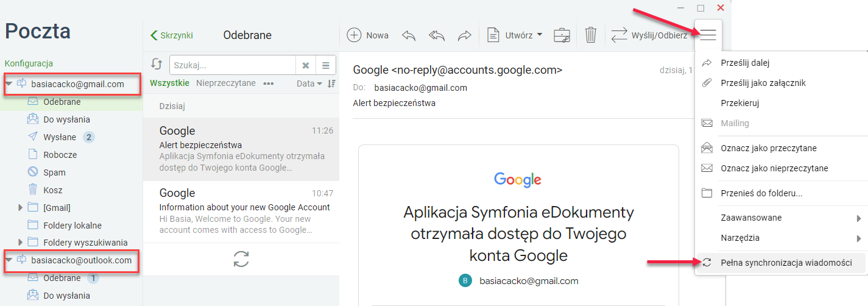Click gmail account mailbox icon

click(22, 84)
